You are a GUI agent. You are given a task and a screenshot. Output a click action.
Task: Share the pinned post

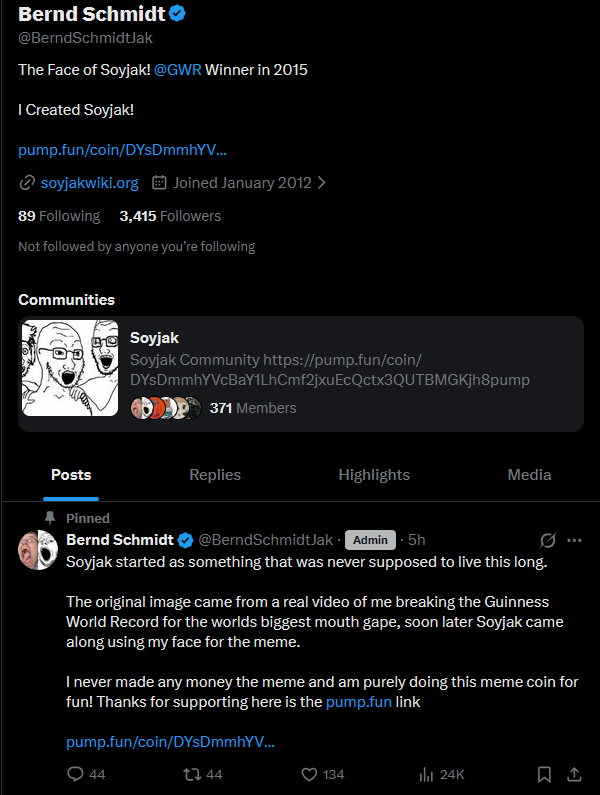pos(574,774)
